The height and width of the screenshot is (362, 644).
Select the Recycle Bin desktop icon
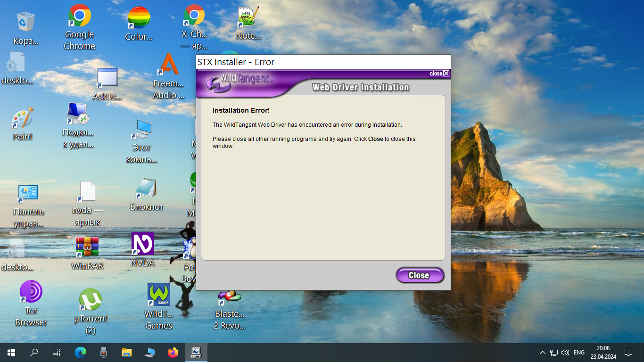[25, 28]
